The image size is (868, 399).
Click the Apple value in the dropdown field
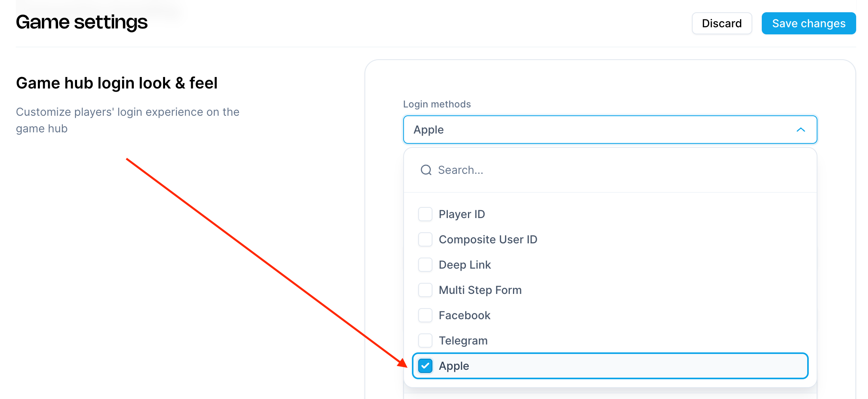pyautogui.click(x=428, y=130)
